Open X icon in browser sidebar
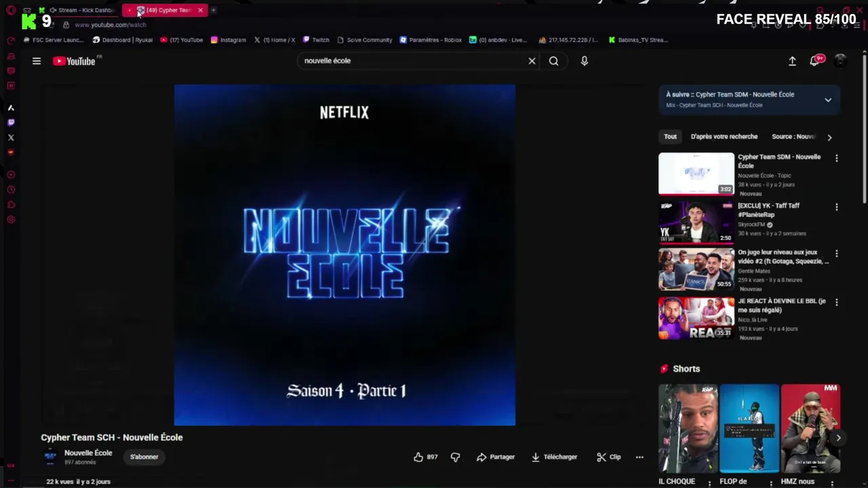Screen dimensions: 868x488 pyautogui.click(x=10, y=138)
